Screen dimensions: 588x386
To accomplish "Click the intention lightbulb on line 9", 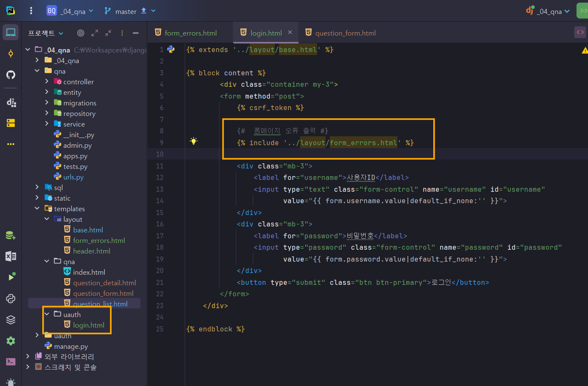I will pos(194,141).
